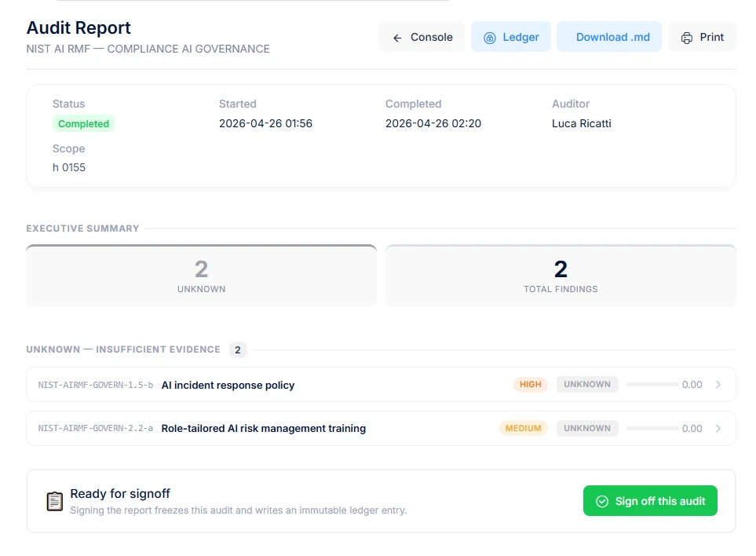This screenshot has height=556, width=756.
Task: Click the Completed status badge
Action: click(x=83, y=124)
